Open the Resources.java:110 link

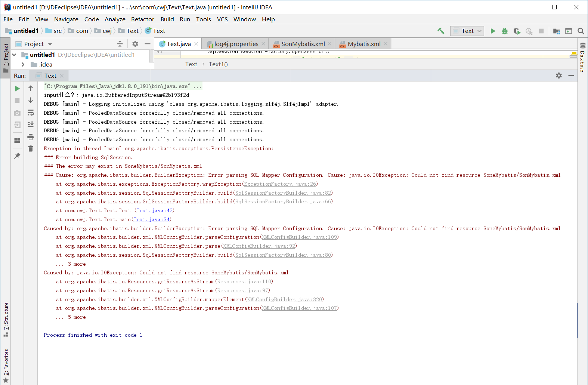[x=244, y=282]
